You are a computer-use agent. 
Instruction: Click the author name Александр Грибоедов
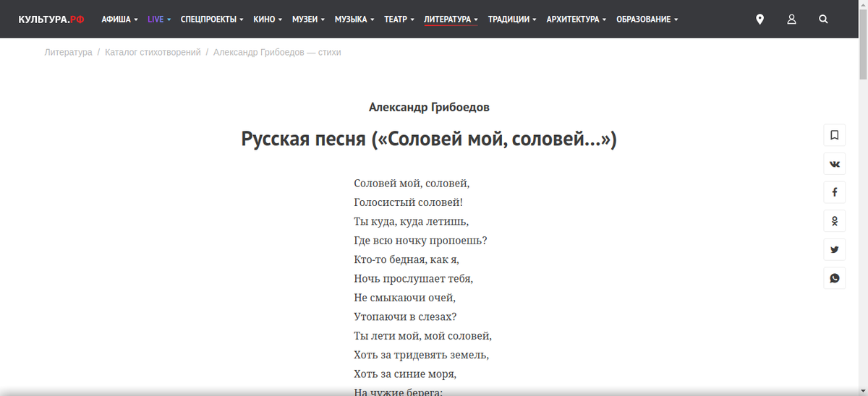tap(429, 107)
